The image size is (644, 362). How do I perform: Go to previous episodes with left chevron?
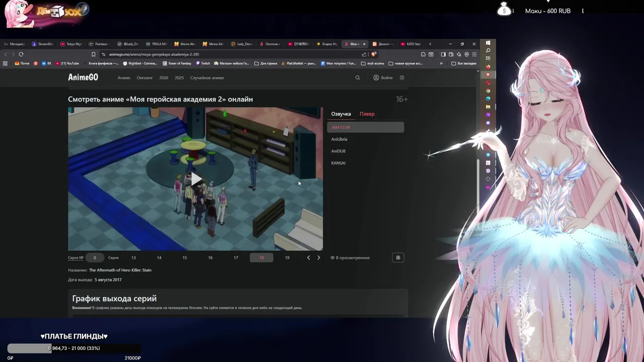[x=308, y=257]
